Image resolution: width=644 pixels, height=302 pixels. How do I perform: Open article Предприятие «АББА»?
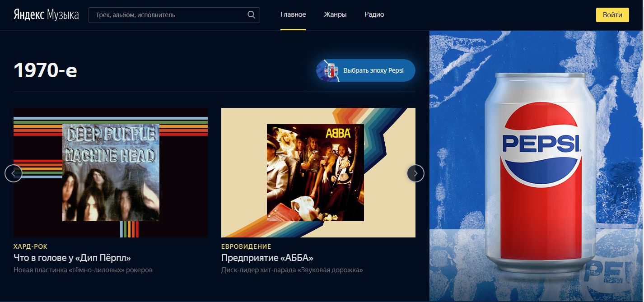click(267, 258)
